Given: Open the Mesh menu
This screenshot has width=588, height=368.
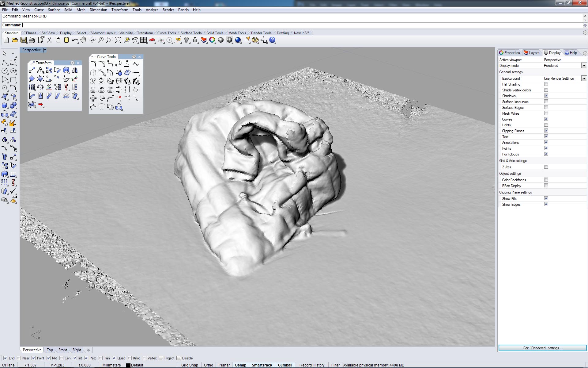Looking at the screenshot, I should [81, 10].
